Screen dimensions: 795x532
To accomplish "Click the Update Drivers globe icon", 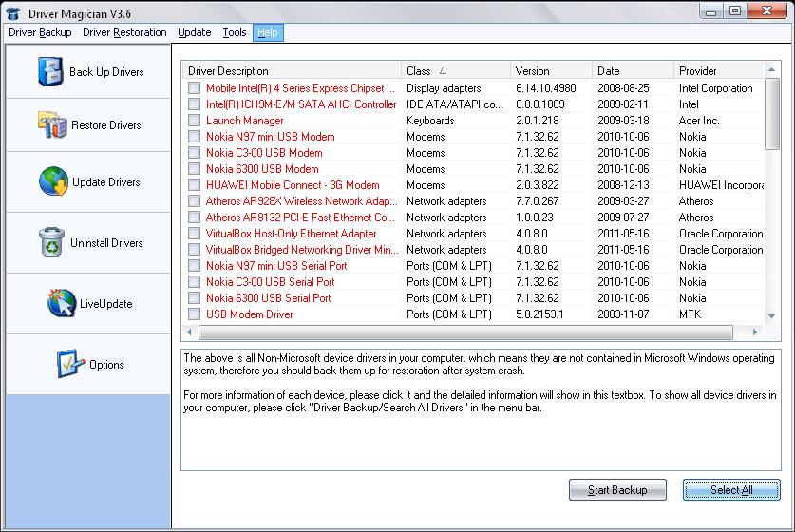I will tap(53, 181).
